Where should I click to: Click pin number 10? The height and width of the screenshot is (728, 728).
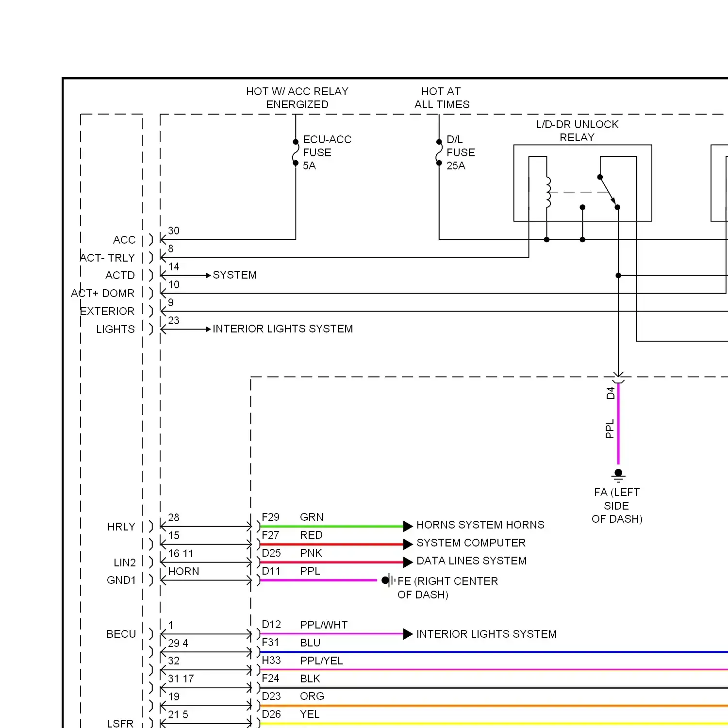174,284
